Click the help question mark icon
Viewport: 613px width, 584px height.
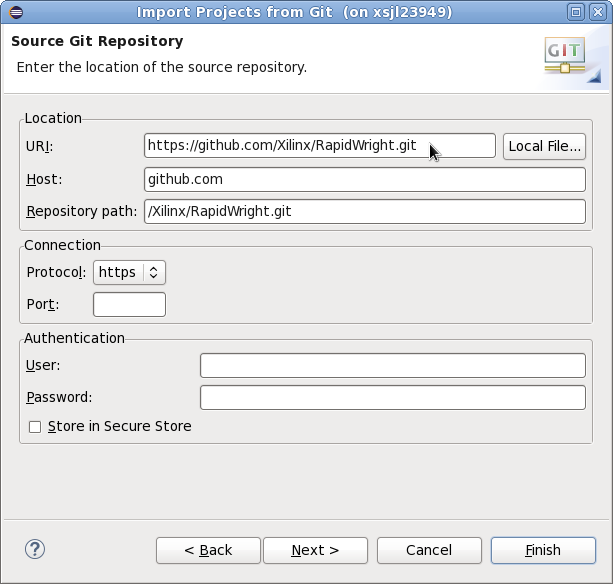[x=35, y=550]
